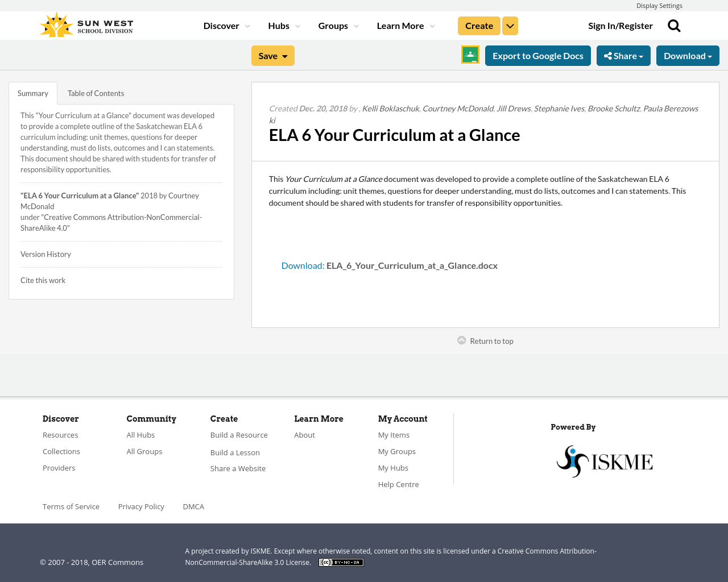
Task: Share resource to Google Classroom
Action: tap(470, 55)
